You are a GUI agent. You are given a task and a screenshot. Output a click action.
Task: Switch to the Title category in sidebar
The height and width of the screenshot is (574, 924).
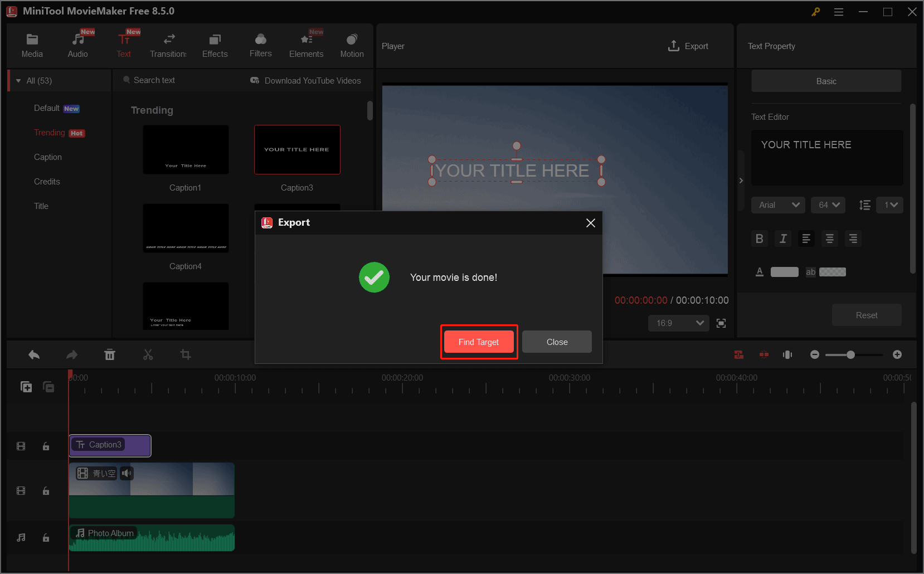pos(41,206)
